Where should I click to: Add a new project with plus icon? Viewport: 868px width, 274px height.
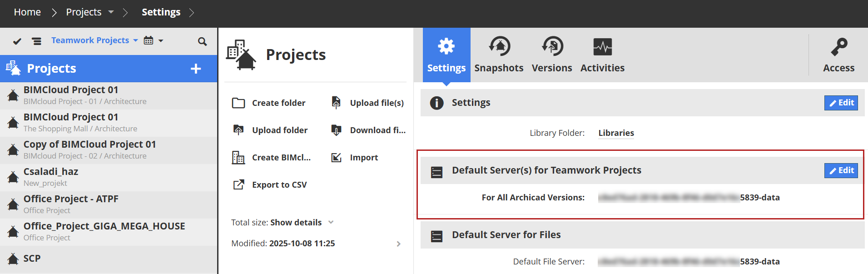click(x=196, y=69)
